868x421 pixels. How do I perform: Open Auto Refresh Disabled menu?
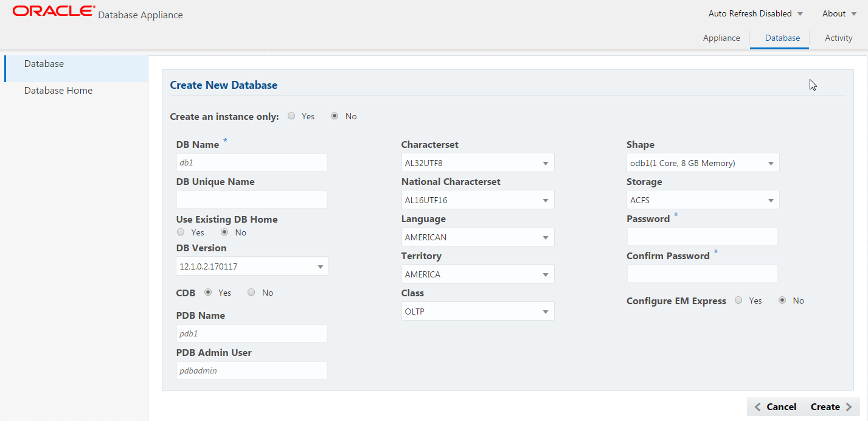coord(755,13)
